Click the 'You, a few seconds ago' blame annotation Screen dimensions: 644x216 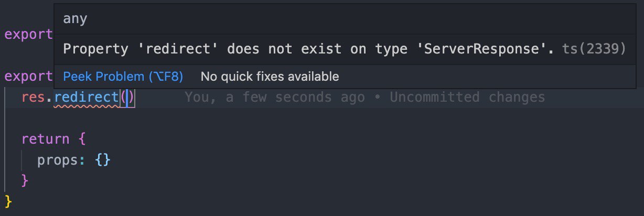tap(275, 98)
